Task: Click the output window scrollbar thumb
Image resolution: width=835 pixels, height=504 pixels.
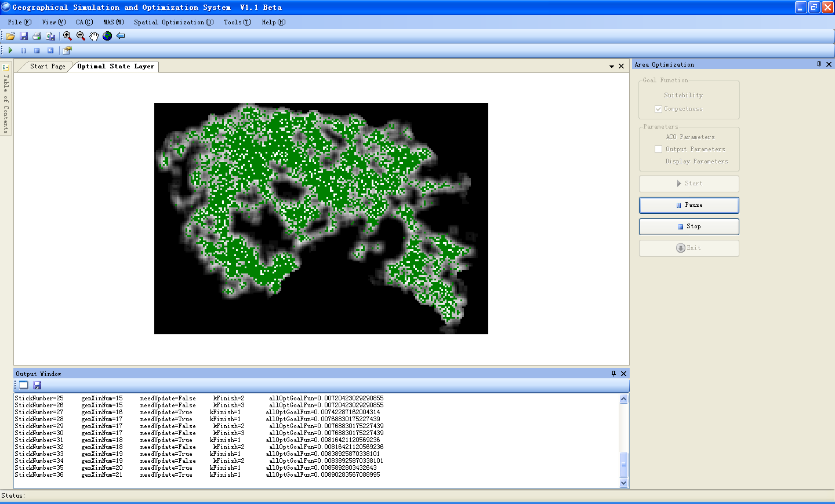Action: pos(624,463)
